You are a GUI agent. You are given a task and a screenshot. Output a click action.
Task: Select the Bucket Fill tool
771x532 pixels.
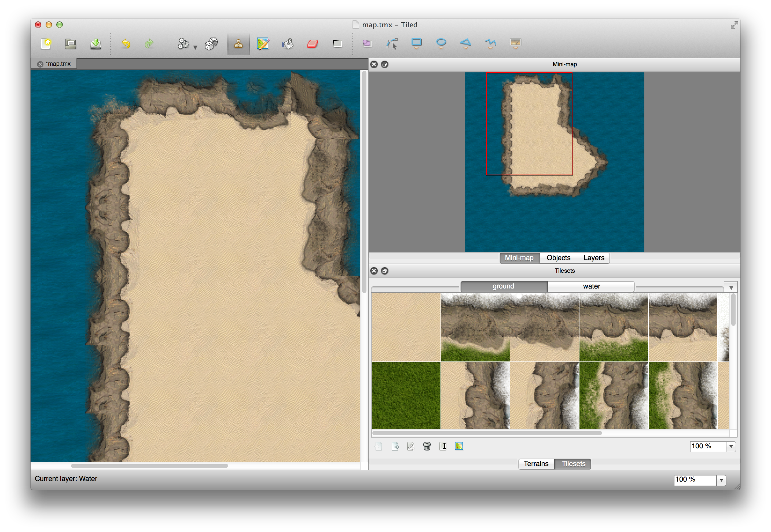288,44
